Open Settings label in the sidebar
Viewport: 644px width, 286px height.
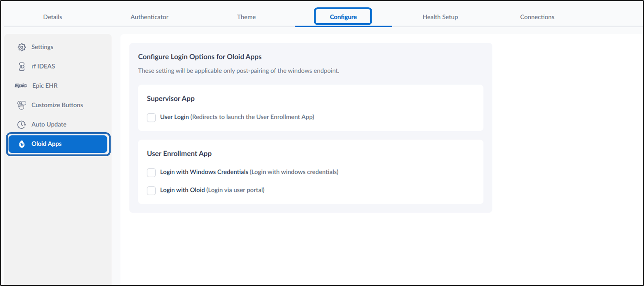click(42, 47)
